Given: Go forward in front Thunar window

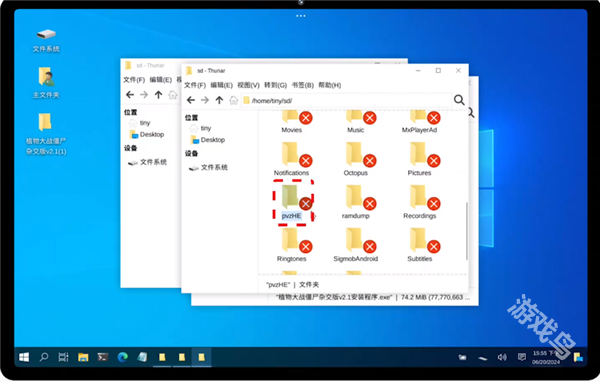Looking at the screenshot, I should coord(205,100).
